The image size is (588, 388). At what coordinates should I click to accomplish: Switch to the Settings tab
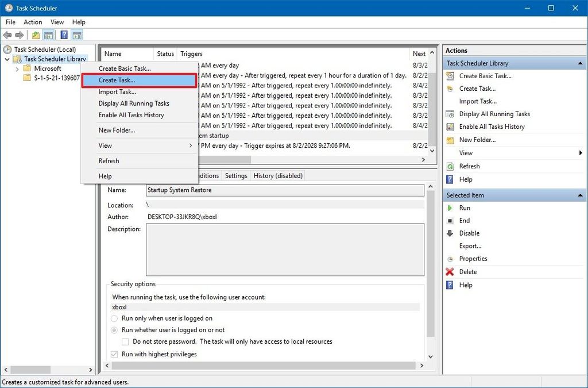[x=236, y=176]
